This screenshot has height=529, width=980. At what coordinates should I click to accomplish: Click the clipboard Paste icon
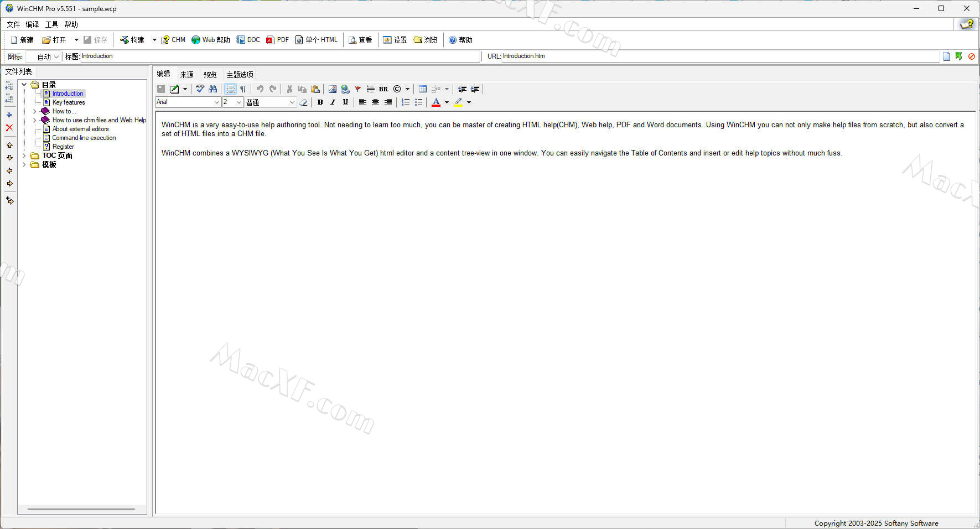pyautogui.click(x=315, y=89)
